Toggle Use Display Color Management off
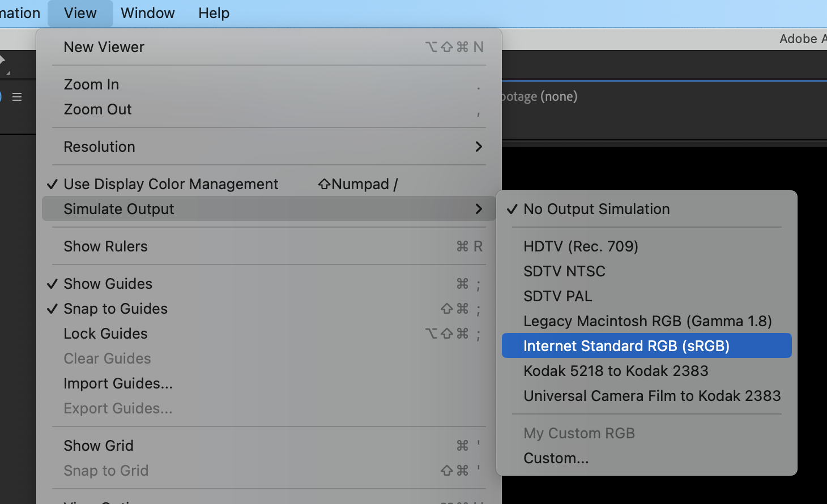827x504 pixels. 171,183
